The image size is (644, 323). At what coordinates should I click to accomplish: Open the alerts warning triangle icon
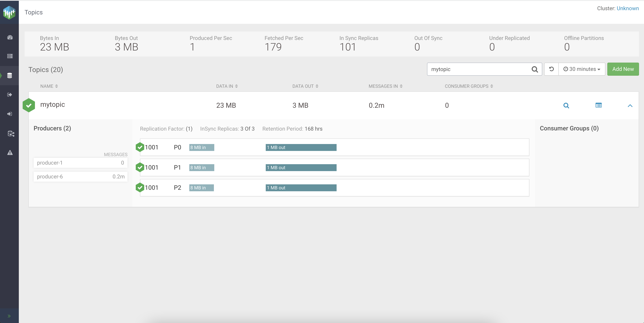pyautogui.click(x=10, y=152)
